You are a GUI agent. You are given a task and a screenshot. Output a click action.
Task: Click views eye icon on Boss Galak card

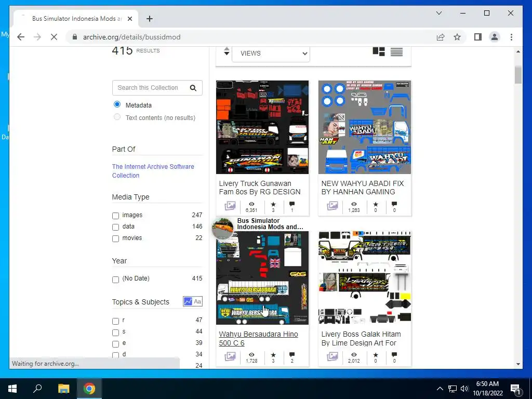(354, 354)
